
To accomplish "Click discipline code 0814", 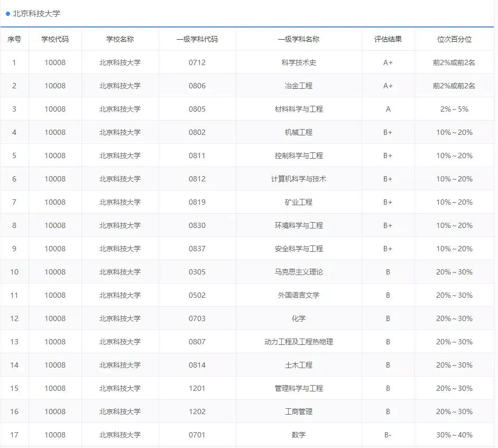I will point(197,365).
